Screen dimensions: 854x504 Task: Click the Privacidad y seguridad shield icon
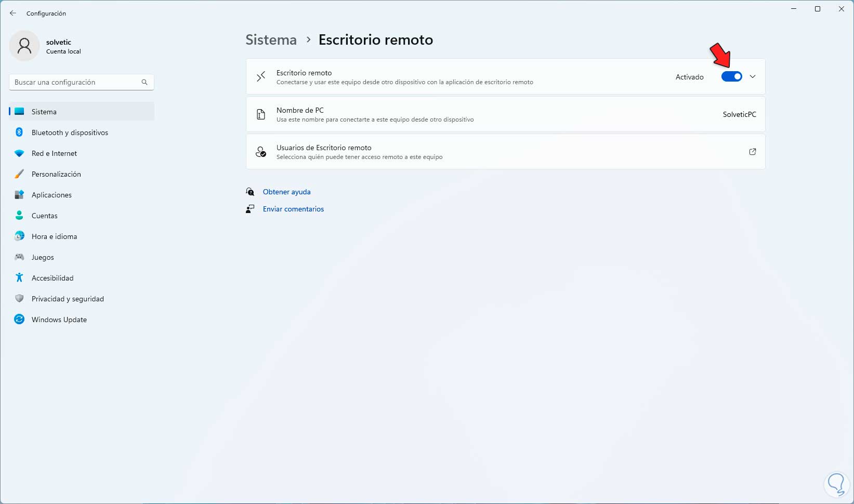[x=19, y=299]
